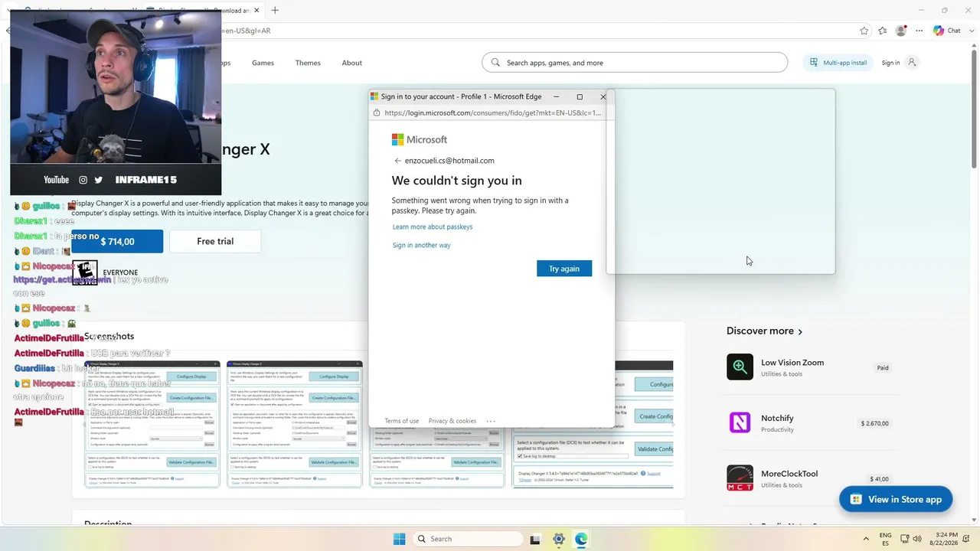Click the lock icon in the sign-in address bar
The image size is (980, 551).
[376, 112]
